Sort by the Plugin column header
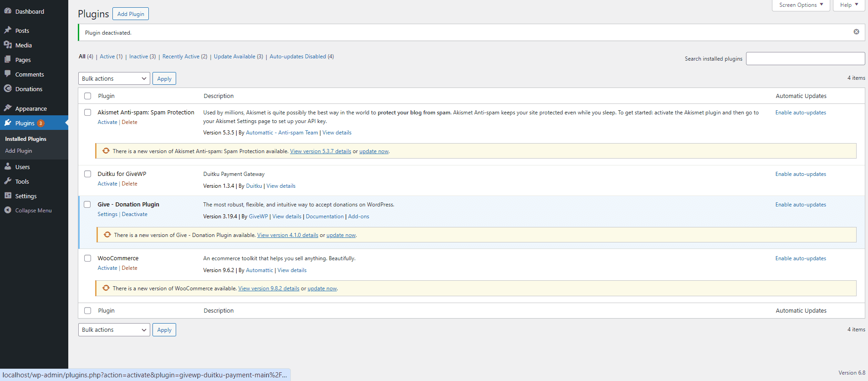 [x=106, y=96]
